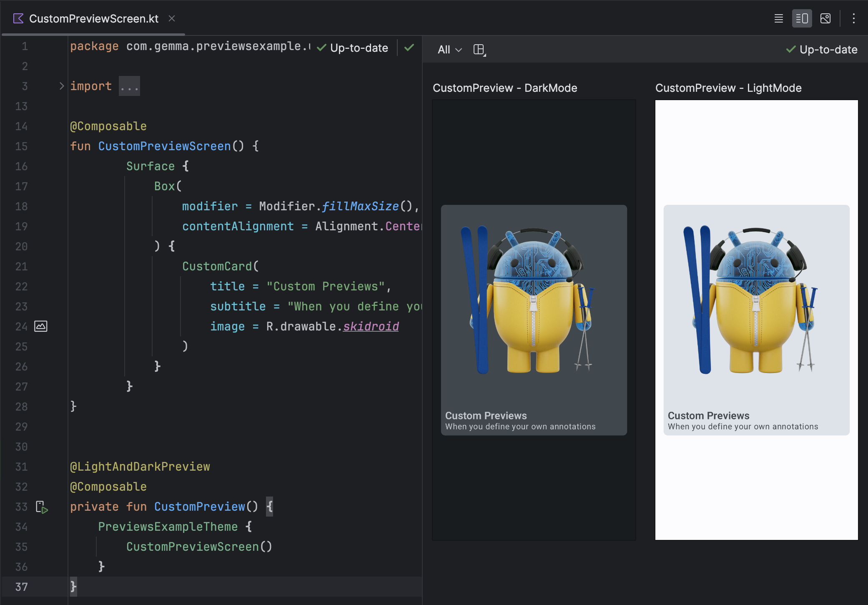Open the preview layout switcher grid icon
868x605 pixels.
pyautogui.click(x=479, y=50)
